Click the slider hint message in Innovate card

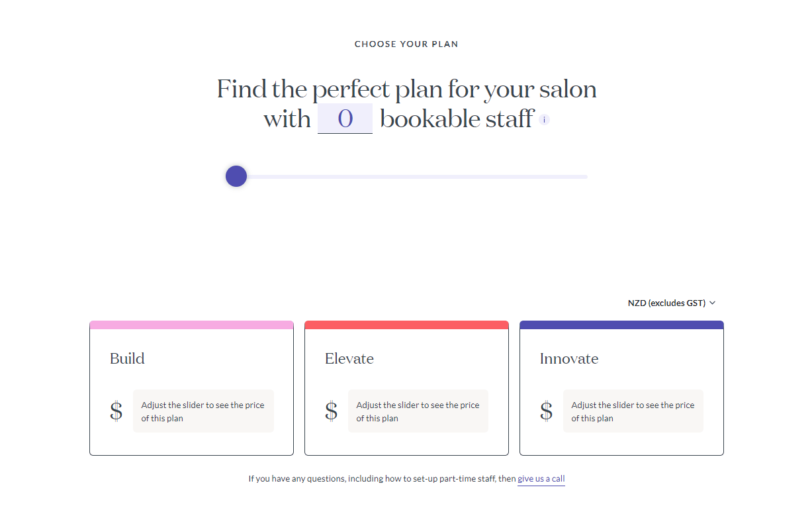point(633,411)
